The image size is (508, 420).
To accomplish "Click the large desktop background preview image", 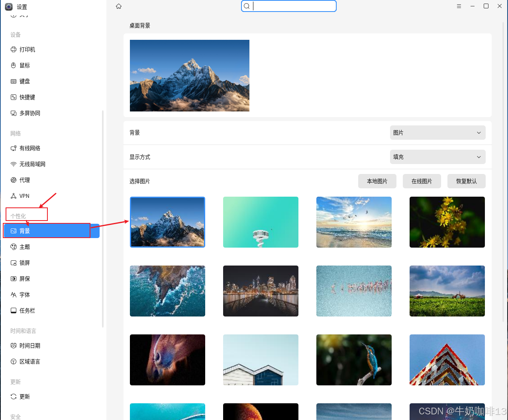I will 190,76.
